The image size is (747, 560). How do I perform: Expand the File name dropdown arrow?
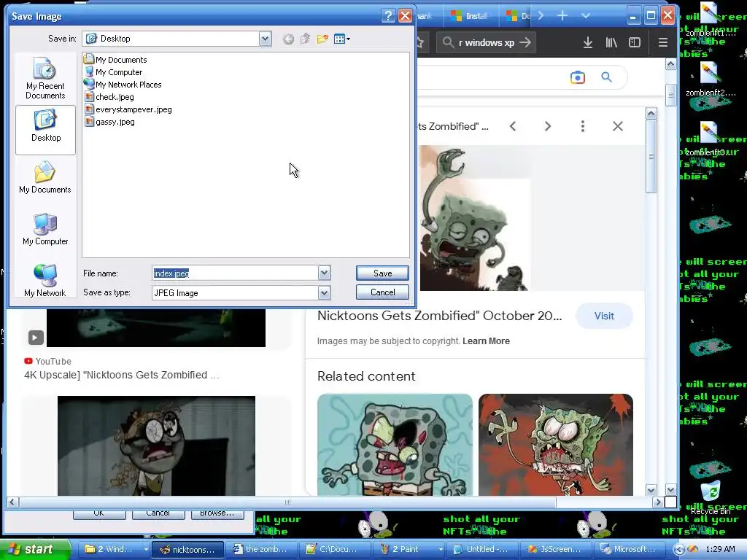coord(324,273)
